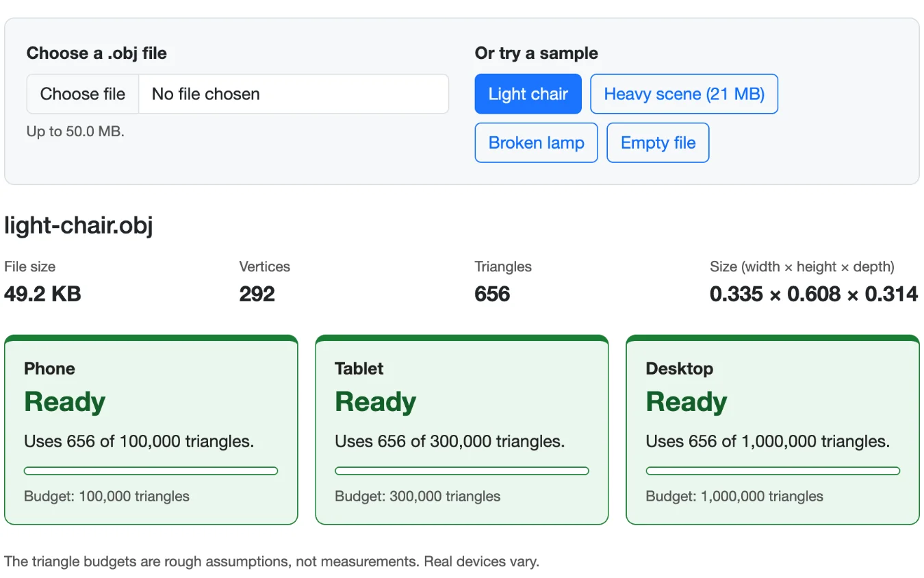Click the light-chair.obj file name heading
Viewport: 924px width, 578px height.
(x=79, y=225)
